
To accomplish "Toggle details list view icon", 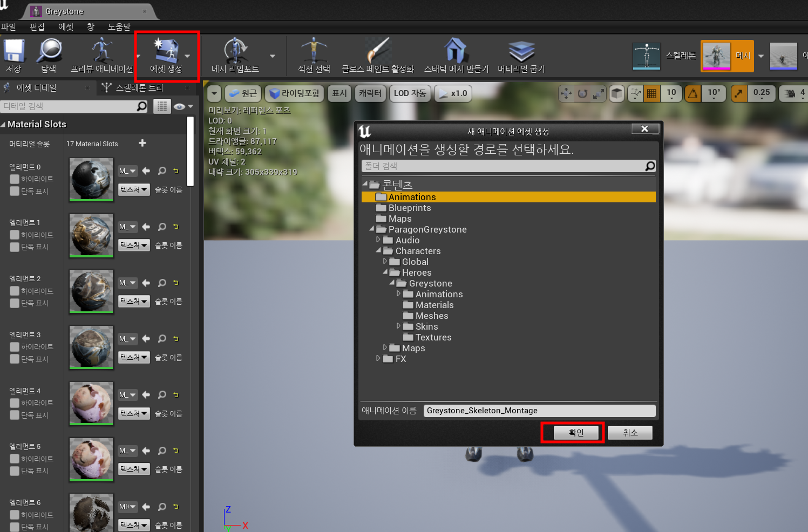I will pos(162,107).
